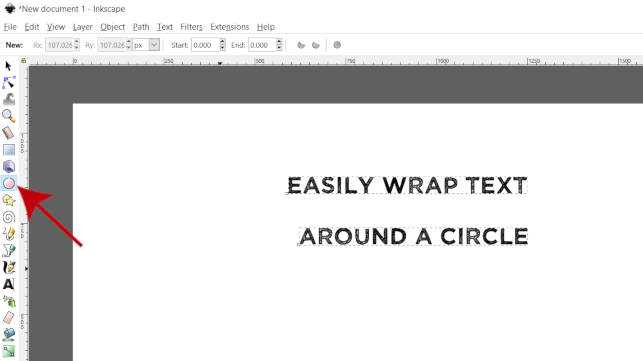Open the Path menu
Screen dimensions: 643x361
point(141,27)
